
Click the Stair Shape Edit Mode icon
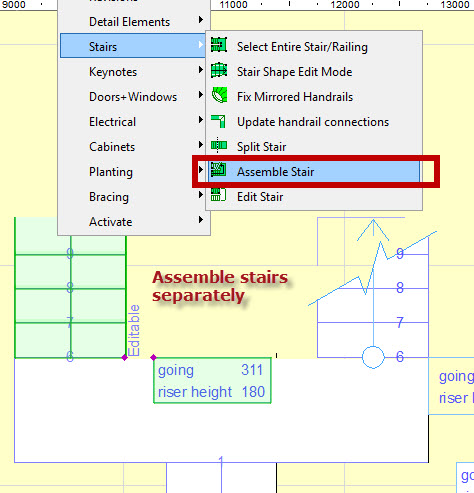(x=219, y=70)
